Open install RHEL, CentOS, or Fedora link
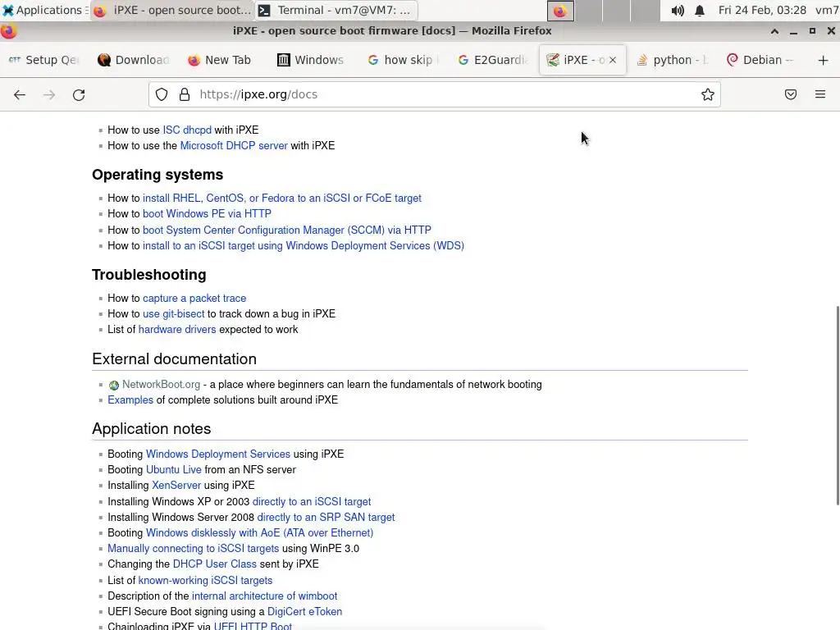 282,199
